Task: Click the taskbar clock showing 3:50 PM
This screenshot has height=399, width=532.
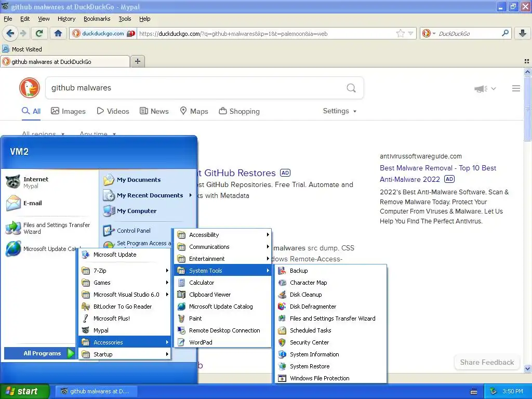Action: [x=513, y=391]
